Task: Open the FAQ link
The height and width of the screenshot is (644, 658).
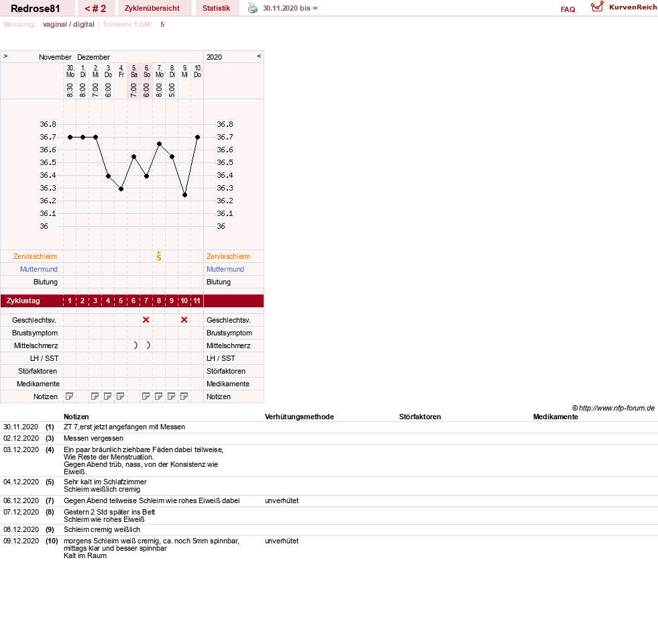Action: pyautogui.click(x=567, y=9)
